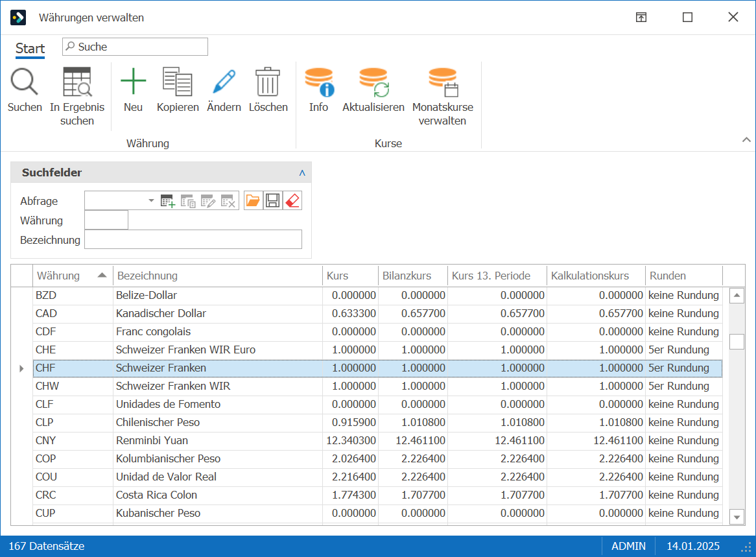The height and width of the screenshot is (557, 756).
Task: Select the Costa Rica Colon row
Action: point(377,495)
